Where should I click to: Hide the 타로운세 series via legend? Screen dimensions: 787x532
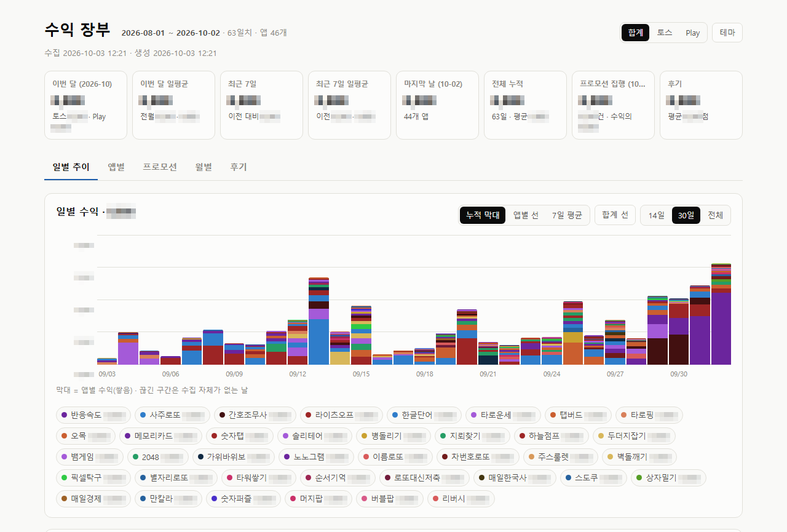504,415
